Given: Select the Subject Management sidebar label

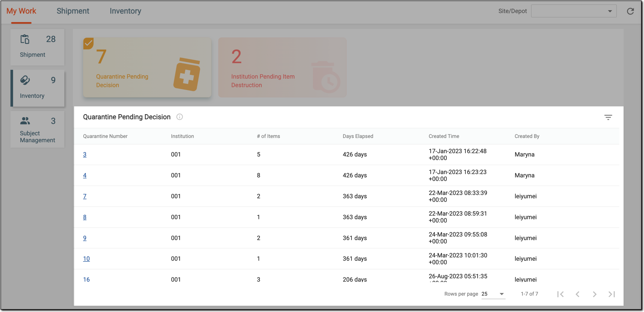Looking at the screenshot, I should click(x=38, y=137).
